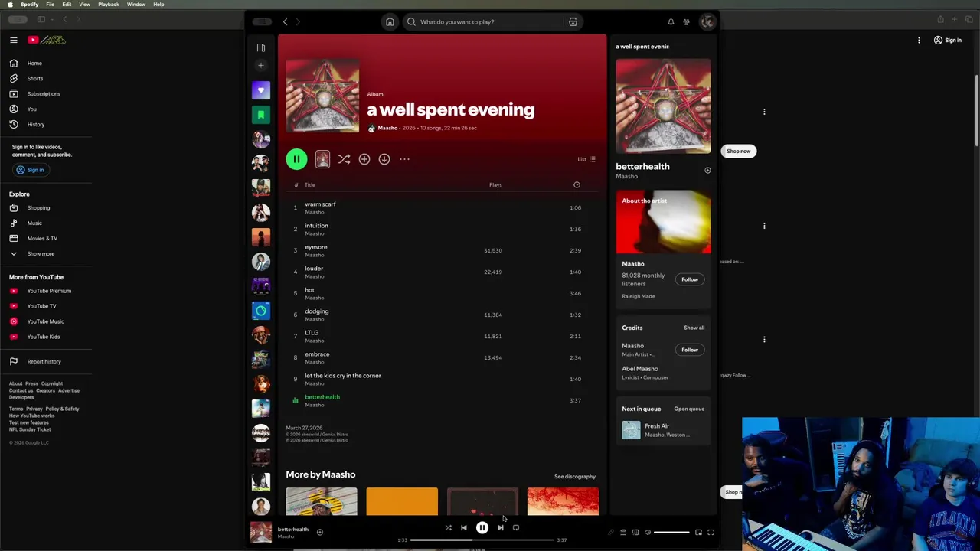Viewport: 980px width, 551px height.
Task: Toggle shuffle in the bottom player bar
Action: click(x=448, y=527)
